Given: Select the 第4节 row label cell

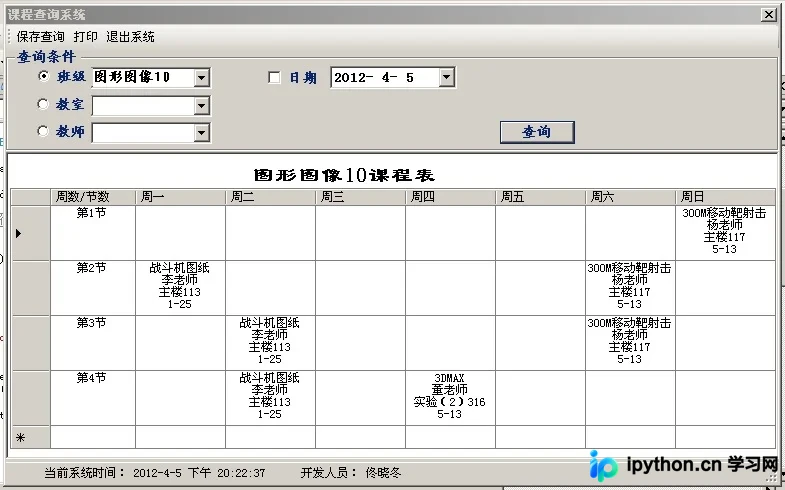Looking at the screenshot, I should coord(93,398).
